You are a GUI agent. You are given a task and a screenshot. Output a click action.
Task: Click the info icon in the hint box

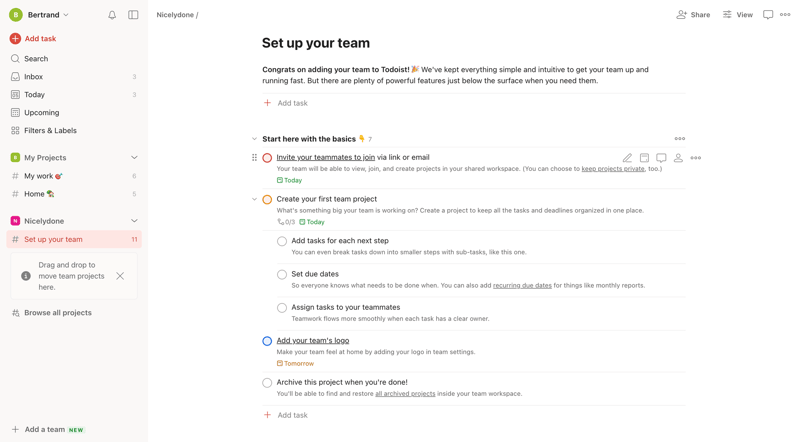click(x=26, y=276)
